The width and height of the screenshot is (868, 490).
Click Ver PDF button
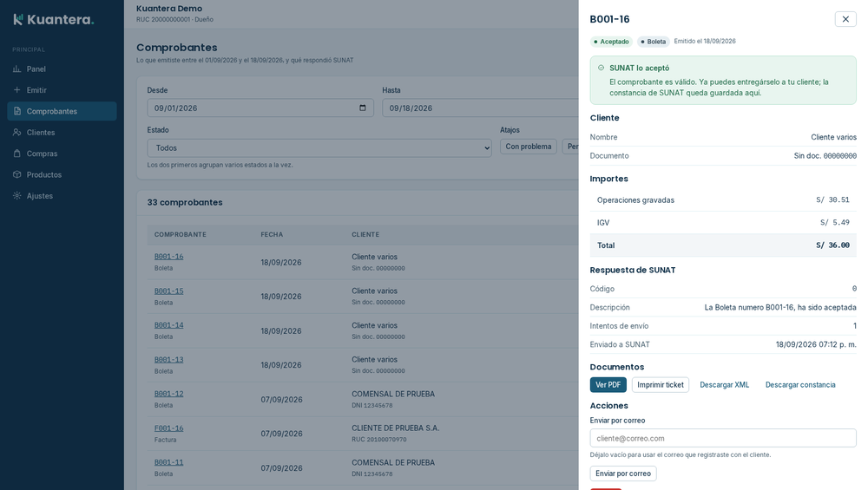coord(608,385)
